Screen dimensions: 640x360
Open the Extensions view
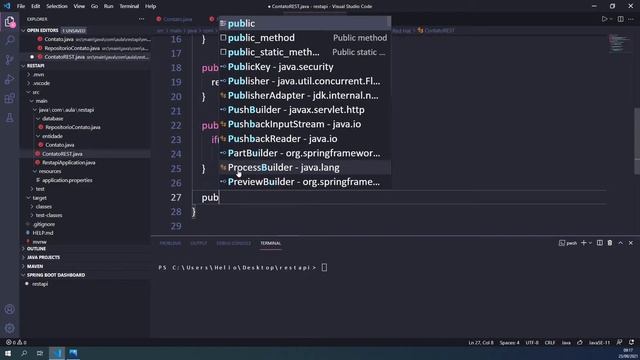click(9, 98)
